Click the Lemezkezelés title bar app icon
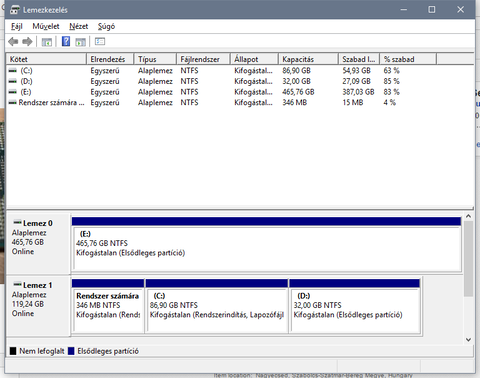Viewport: 480px width, 378px height. 15,10
